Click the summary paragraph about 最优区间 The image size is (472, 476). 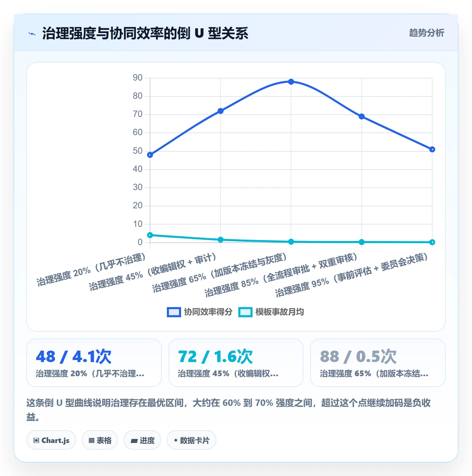pyautogui.click(x=229, y=410)
